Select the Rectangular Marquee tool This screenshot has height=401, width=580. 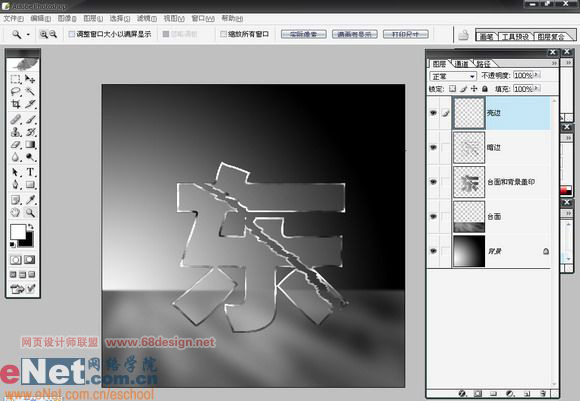(x=16, y=79)
